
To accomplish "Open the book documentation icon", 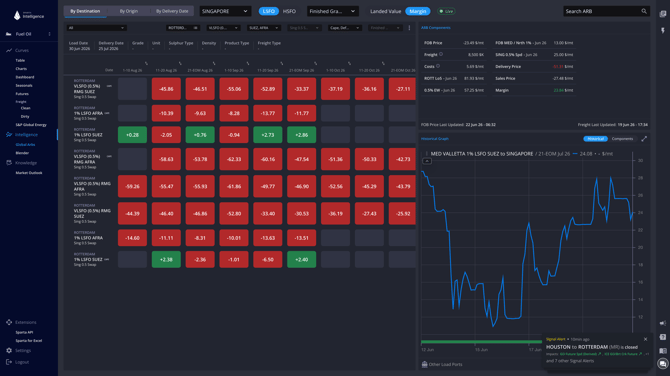I will click(663, 351).
